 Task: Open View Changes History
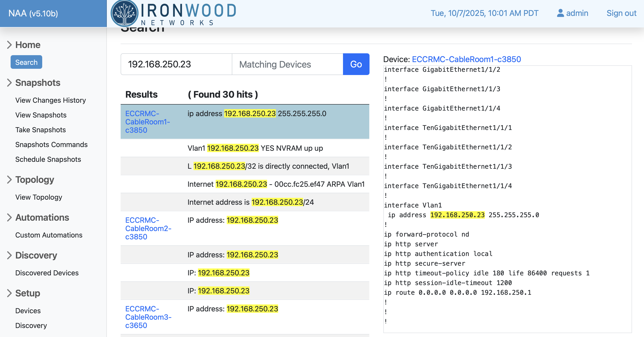[x=50, y=100]
